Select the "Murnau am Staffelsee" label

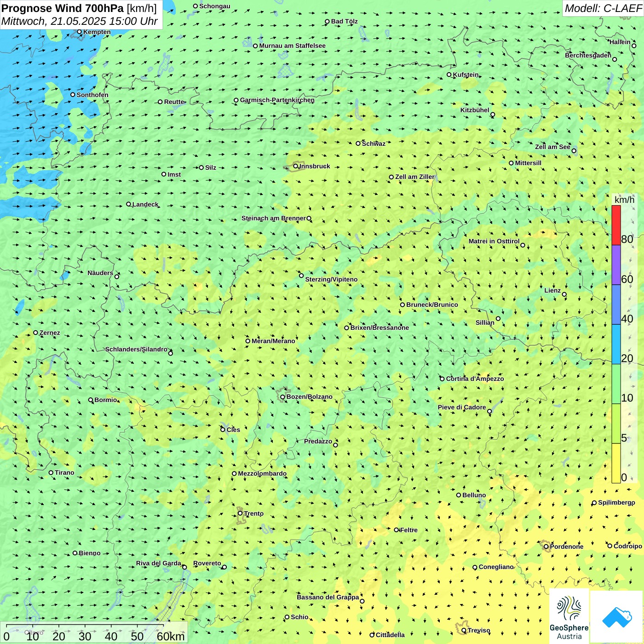[292, 46]
